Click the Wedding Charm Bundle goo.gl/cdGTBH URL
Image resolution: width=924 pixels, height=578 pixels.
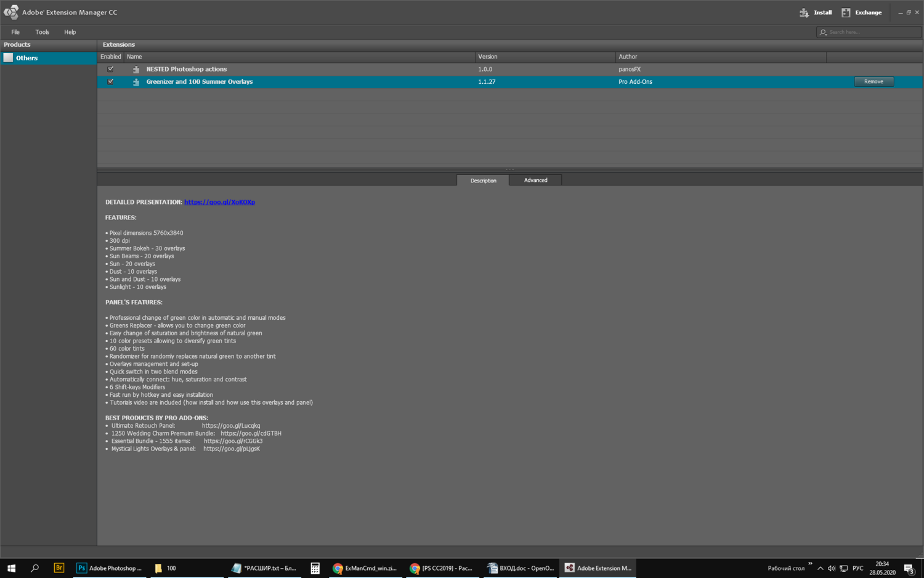(x=251, y=433)
